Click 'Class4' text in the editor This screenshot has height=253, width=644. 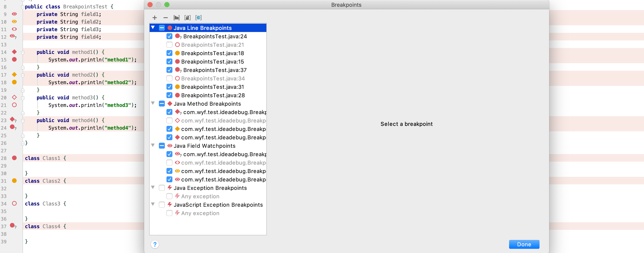coord(51,226)
